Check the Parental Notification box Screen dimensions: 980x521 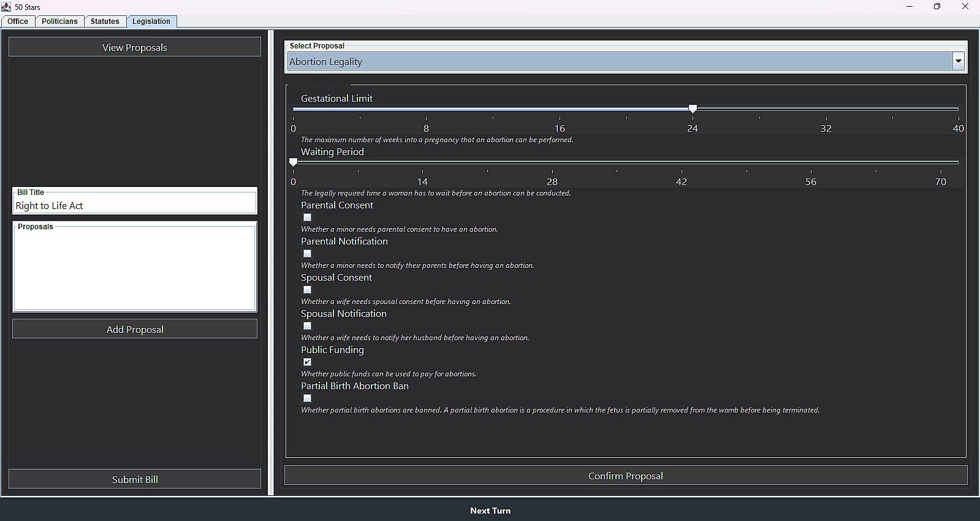308,254
